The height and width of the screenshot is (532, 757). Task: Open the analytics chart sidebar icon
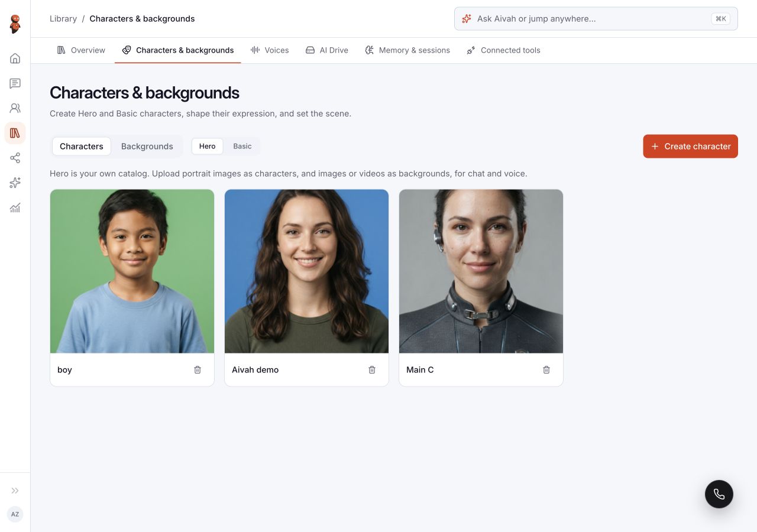coord(15,207)
